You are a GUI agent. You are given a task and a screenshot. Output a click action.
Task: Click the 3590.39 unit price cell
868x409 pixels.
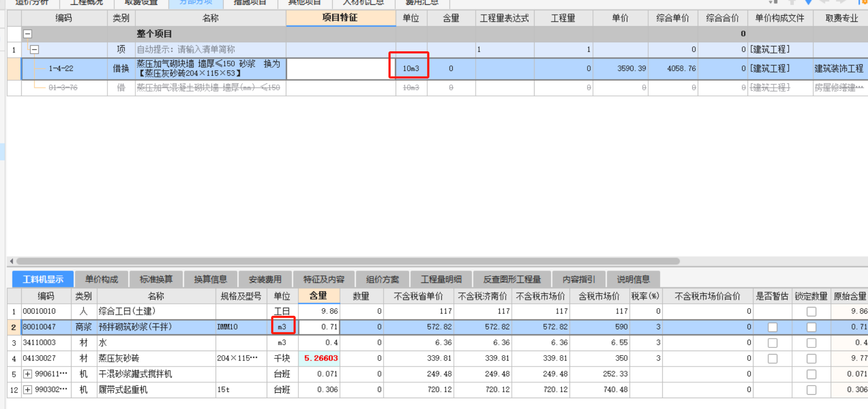pos(620,69)
